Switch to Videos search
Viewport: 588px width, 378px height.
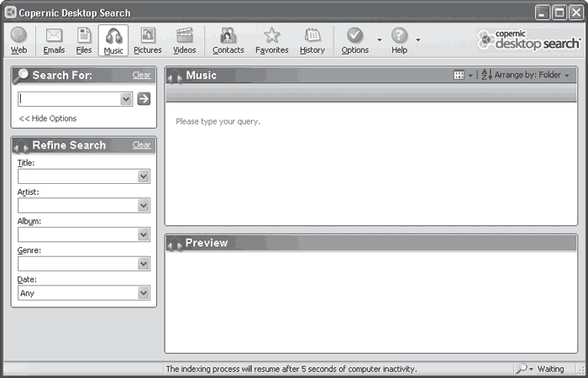[185, 39]
